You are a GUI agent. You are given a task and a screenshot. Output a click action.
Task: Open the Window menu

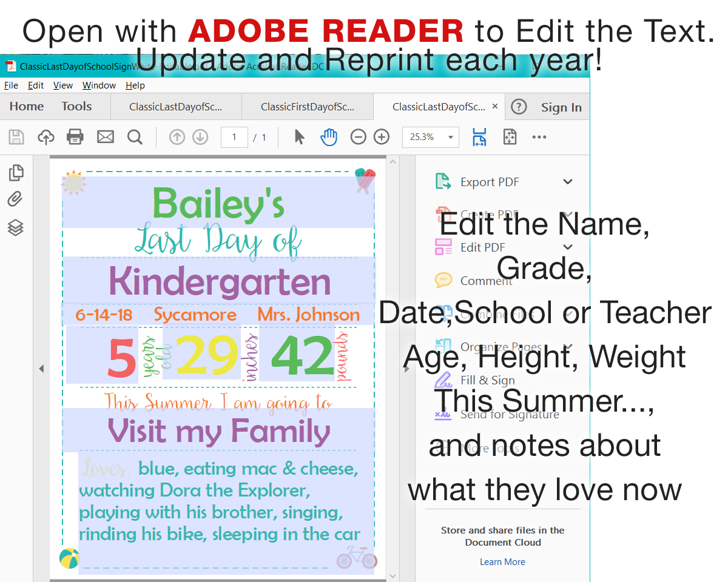[x=99, y=85]
